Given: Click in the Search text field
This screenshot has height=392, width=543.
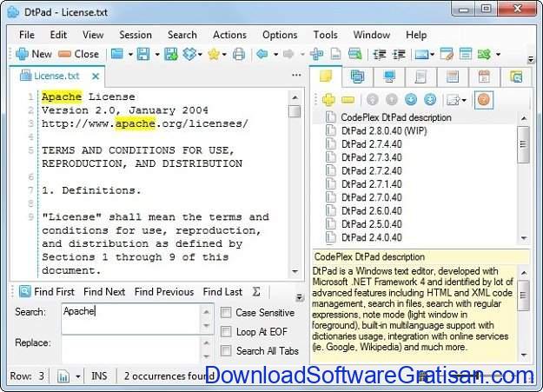Looking at the screenshot, I should tap(131, 319).
